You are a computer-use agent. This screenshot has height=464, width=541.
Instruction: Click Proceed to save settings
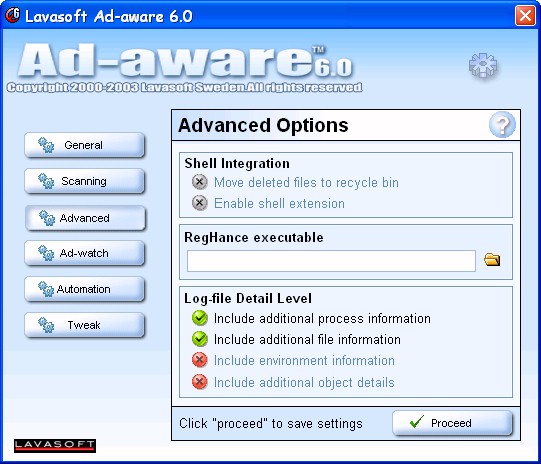point(452,423)
